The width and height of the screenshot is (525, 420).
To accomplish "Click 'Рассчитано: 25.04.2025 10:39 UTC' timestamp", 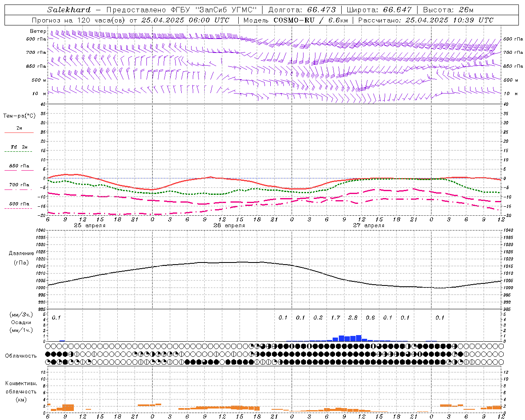I will coord(426,20).
